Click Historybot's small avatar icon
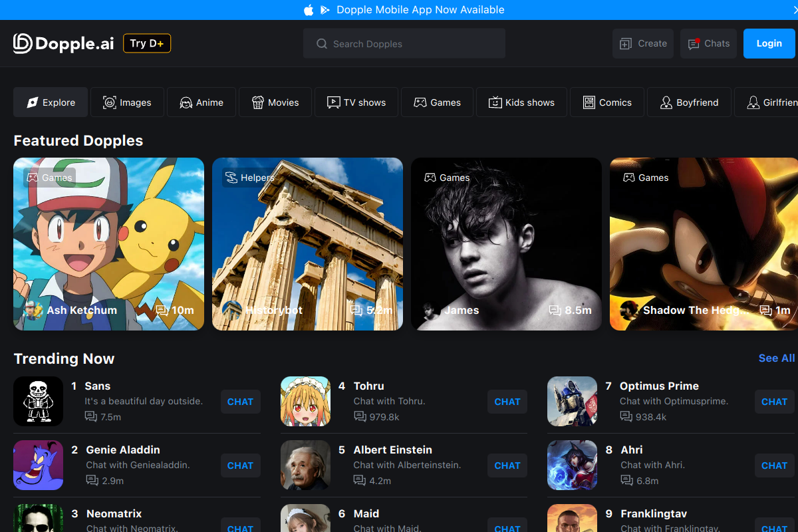The image size is (798, 532). tap(232, 310)
